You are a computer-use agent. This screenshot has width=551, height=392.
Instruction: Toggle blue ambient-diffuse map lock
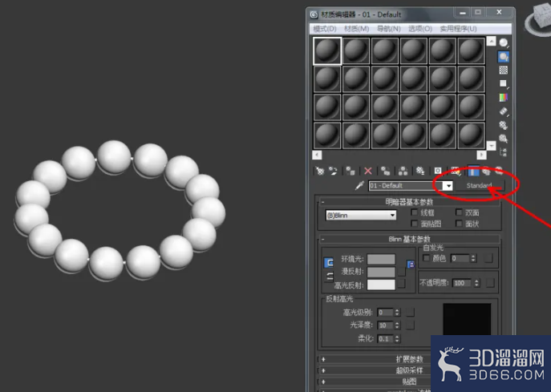tap(411, 265)
